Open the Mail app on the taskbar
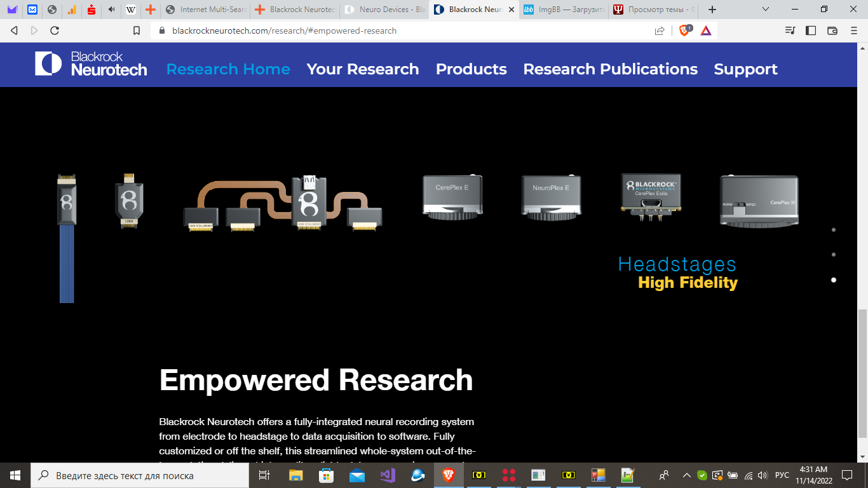 click(356, 475)
